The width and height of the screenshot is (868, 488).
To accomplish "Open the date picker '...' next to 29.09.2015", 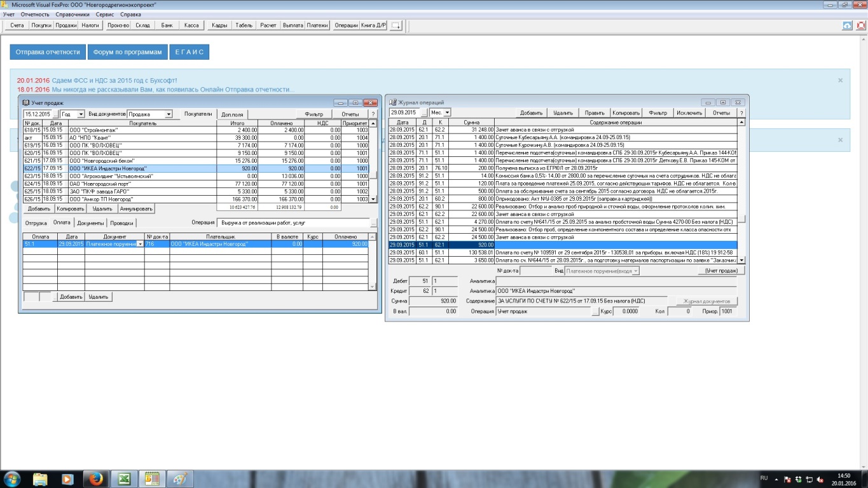I will 424,112.
